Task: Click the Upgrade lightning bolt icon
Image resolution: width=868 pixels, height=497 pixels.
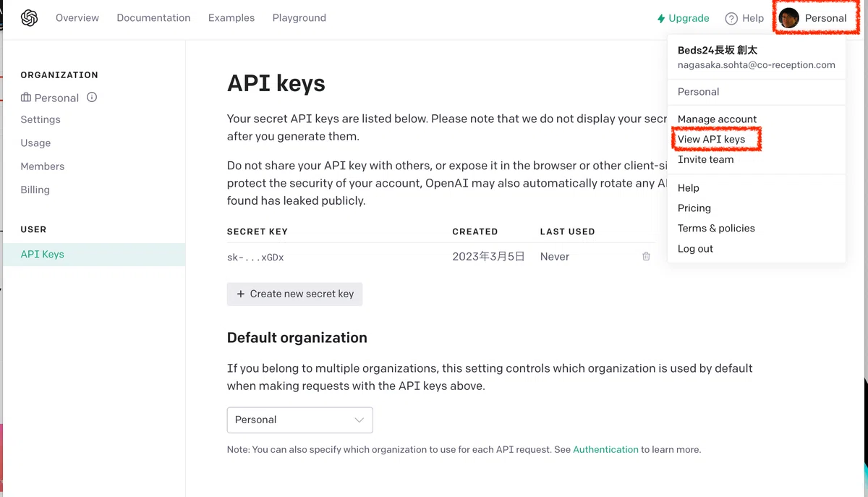Action: [x=660, y=18]
